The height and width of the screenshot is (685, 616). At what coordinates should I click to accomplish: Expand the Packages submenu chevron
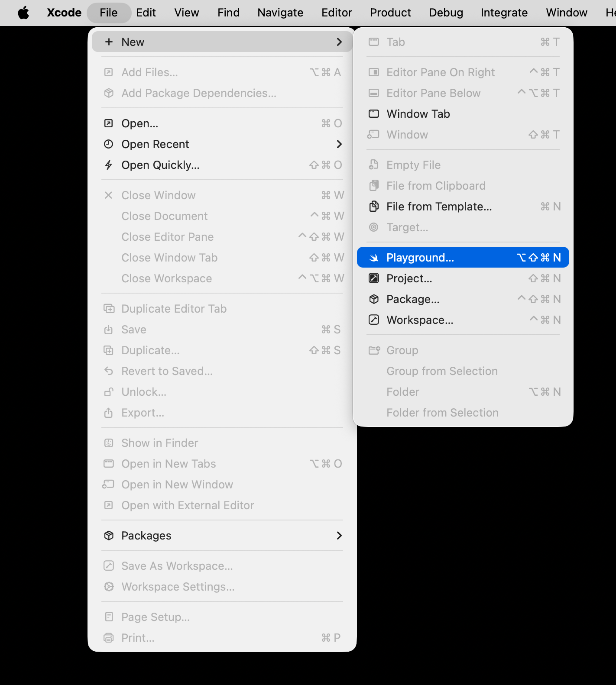[339, 536]
